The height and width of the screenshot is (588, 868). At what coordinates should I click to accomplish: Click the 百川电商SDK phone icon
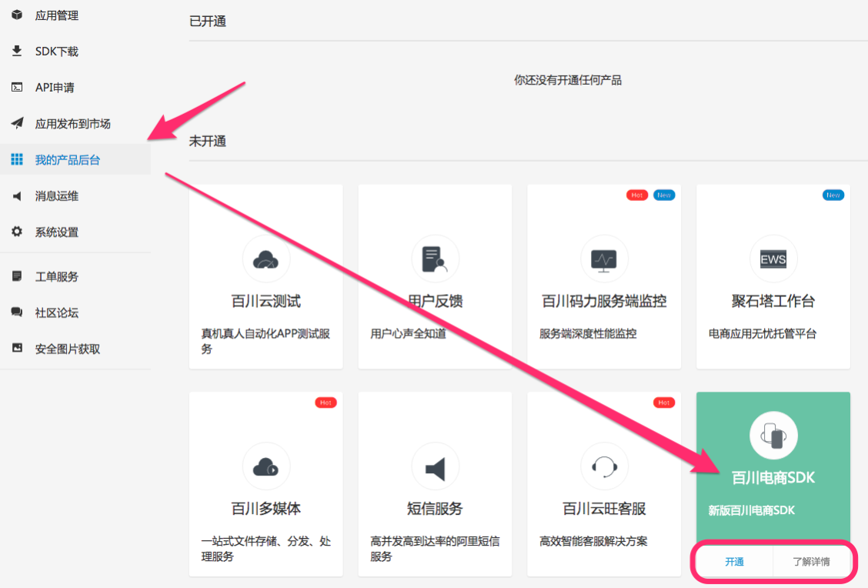tap(773, 436)
